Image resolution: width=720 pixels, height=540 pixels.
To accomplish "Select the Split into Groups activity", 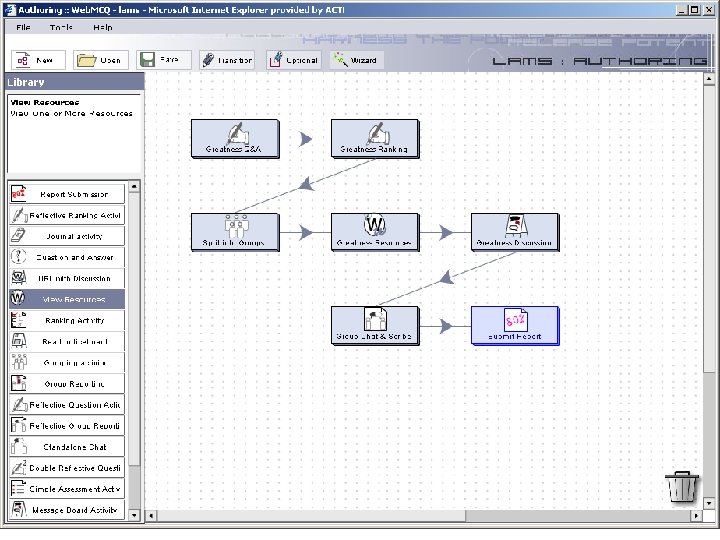I will [235, 232].
